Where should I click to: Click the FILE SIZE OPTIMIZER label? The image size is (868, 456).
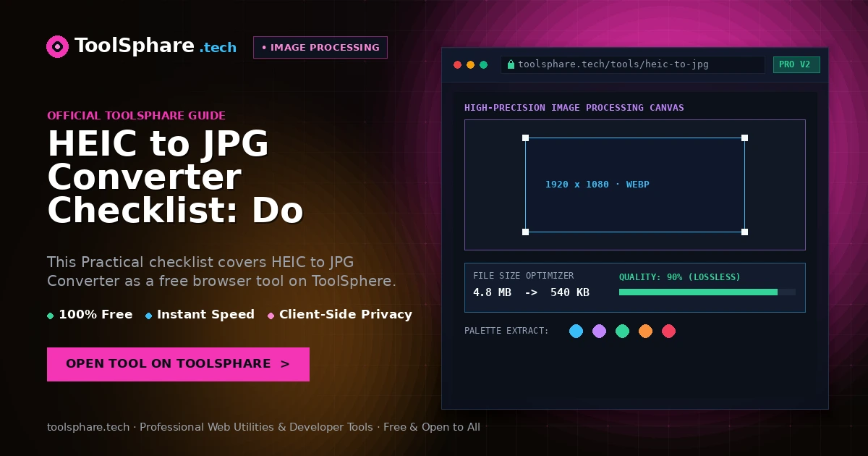pos(523,276)
